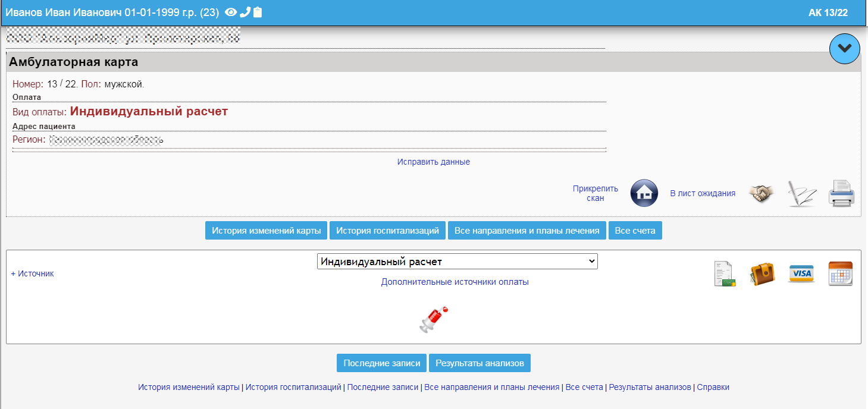Click the brown wallet icon
This screenshot has height=409, width=868.
pos(762,274)
